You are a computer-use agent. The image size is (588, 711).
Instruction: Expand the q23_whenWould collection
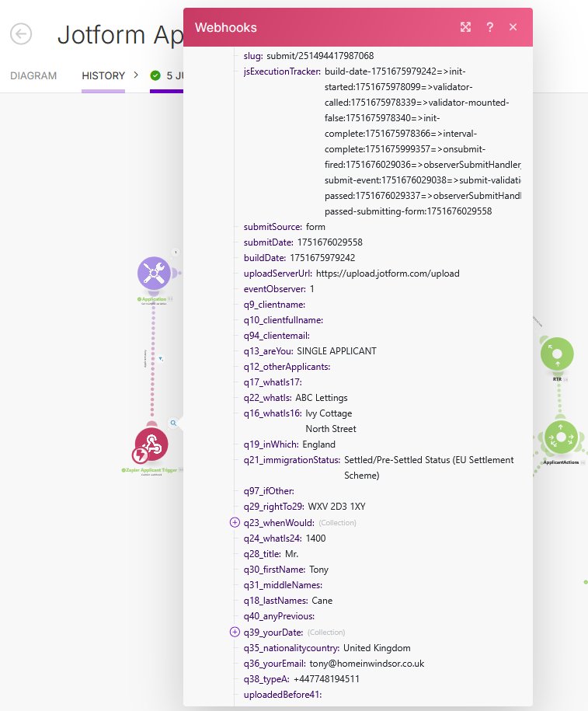[x=235, y=522]
